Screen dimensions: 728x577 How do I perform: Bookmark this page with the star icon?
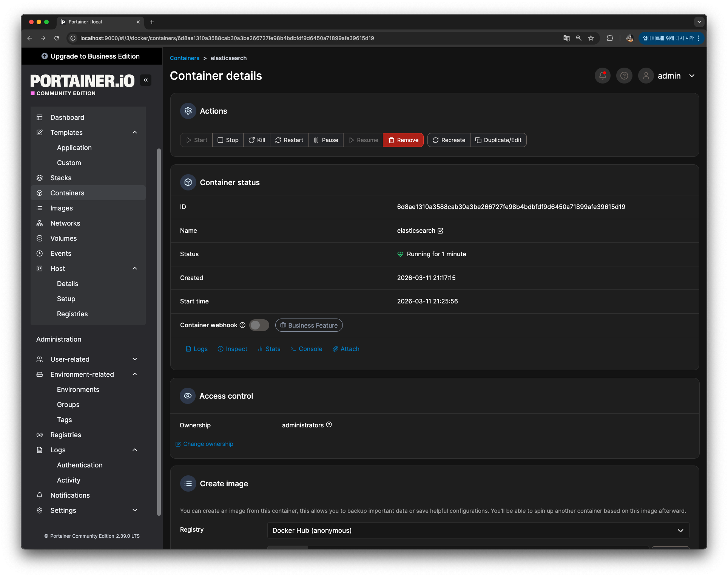(x=591, y=38)
